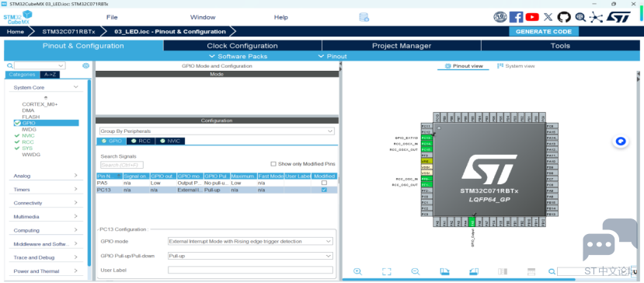This screenshot has height=283, width=644.
Task: Click the pin search magnifier icon
Action: click(x=552, y=271)
